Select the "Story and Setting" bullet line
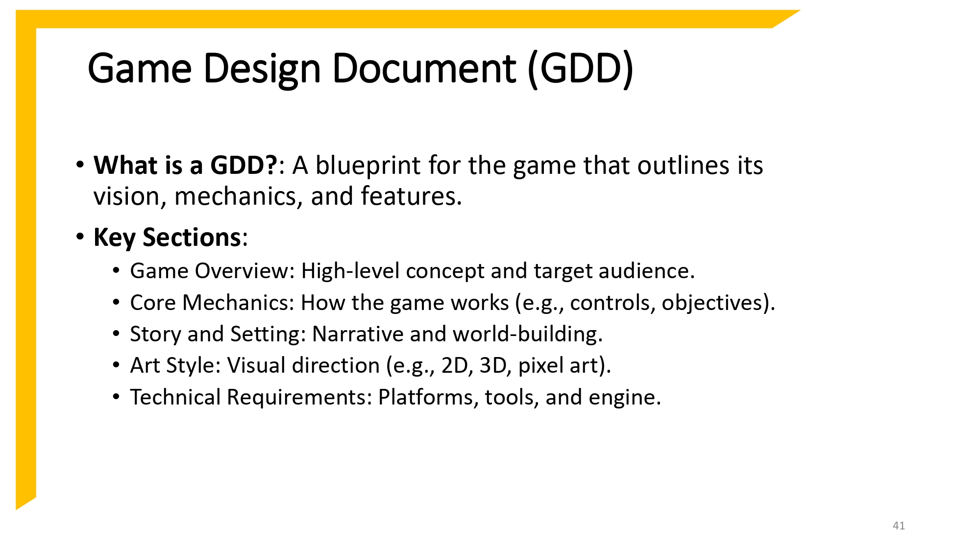The image size is (980, 551). [367, 334]
